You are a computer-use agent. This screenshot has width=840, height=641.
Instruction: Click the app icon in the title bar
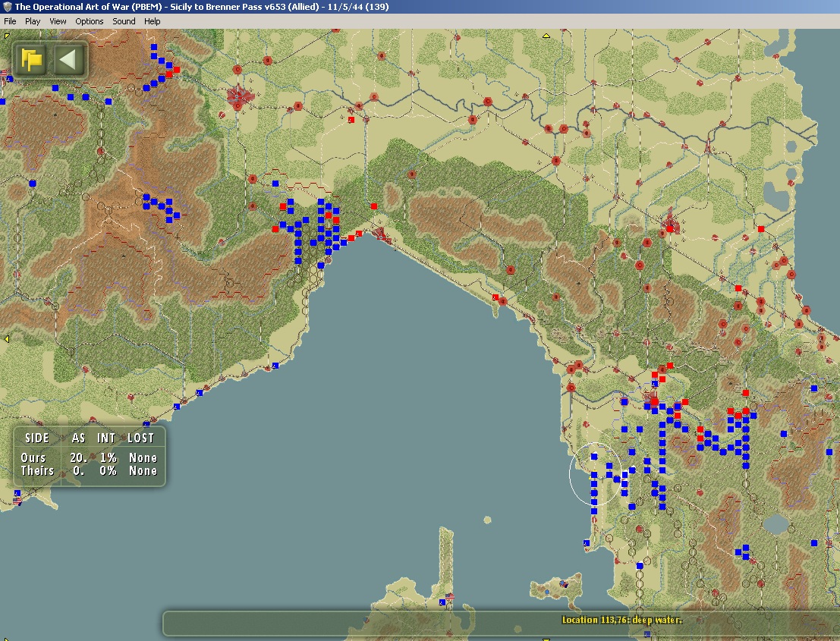click(7, 7)
